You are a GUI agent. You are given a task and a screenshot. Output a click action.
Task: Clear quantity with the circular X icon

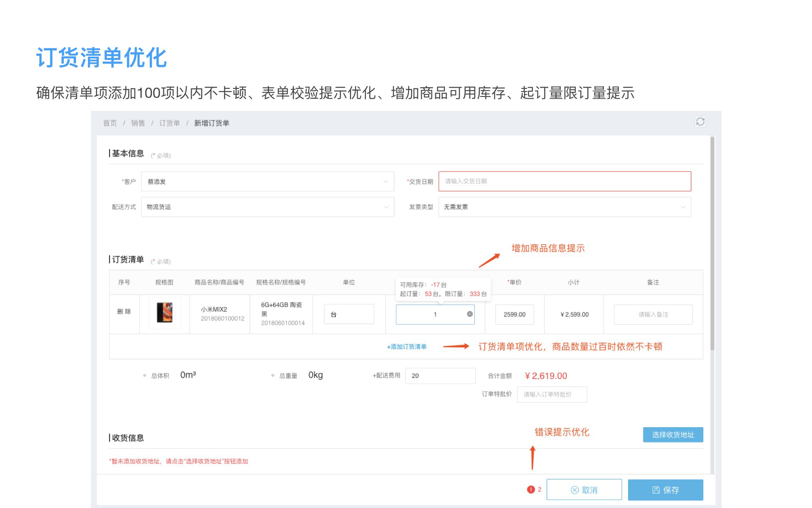469,314
